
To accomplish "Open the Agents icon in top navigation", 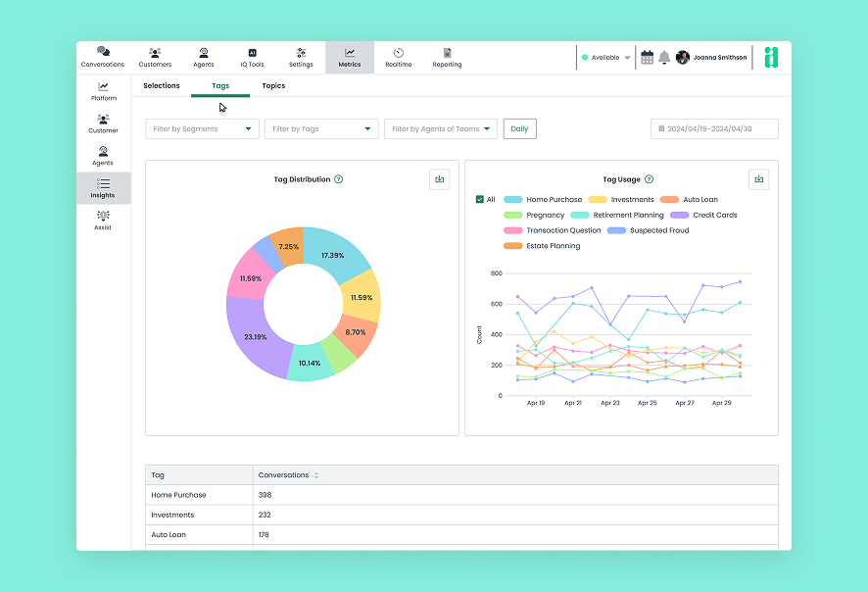I will [204, 53].
